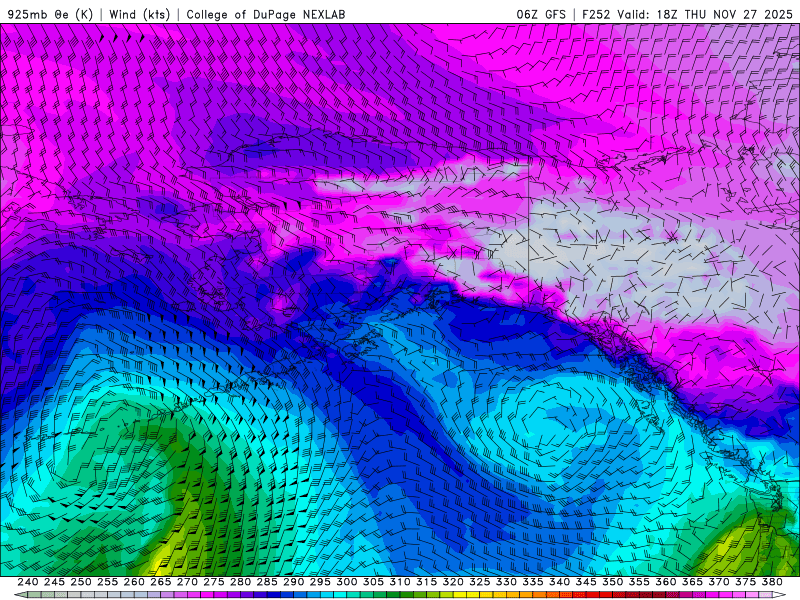Click the 'Wind (kts)' header label

coord(140,14)
